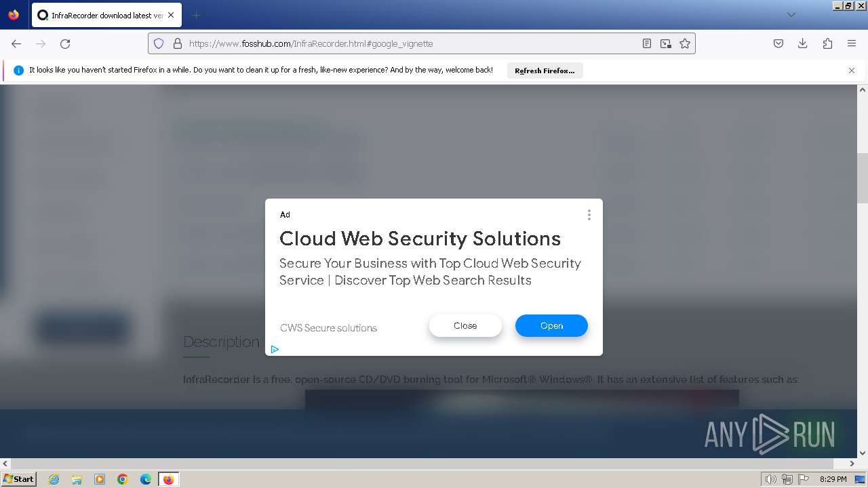The width and height of the screenshot is (868, 488).
Task: Close the InfraRecorder download tab
Action: pos(170,15)
